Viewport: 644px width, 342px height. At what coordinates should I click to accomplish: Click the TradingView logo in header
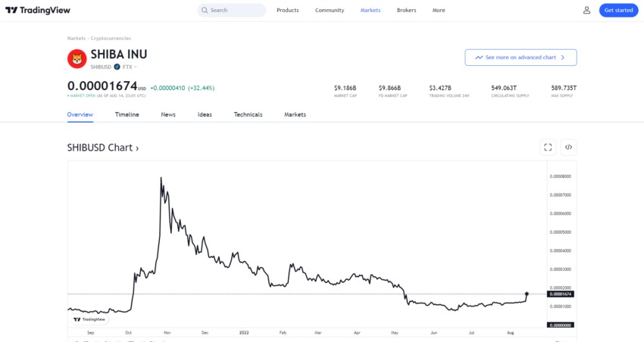coord(38,11)
